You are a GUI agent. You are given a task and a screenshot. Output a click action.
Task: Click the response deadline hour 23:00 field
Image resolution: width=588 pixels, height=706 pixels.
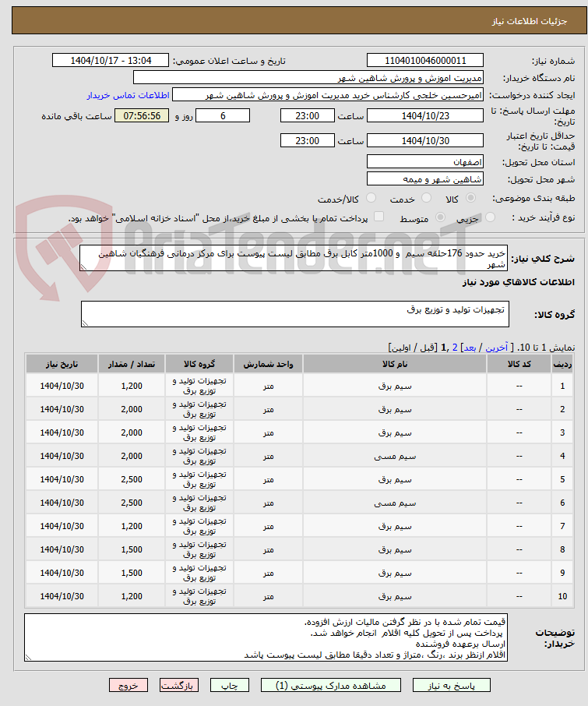click(x=308, y=115)
